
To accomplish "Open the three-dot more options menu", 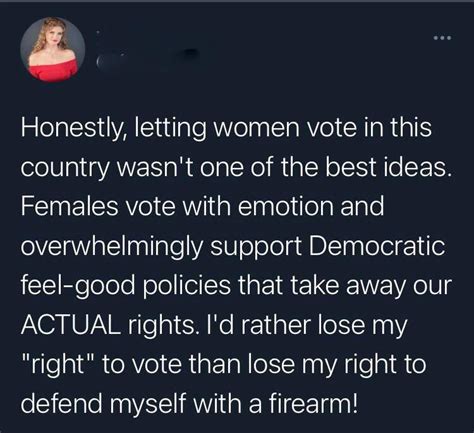I will [x=443, y=38].
